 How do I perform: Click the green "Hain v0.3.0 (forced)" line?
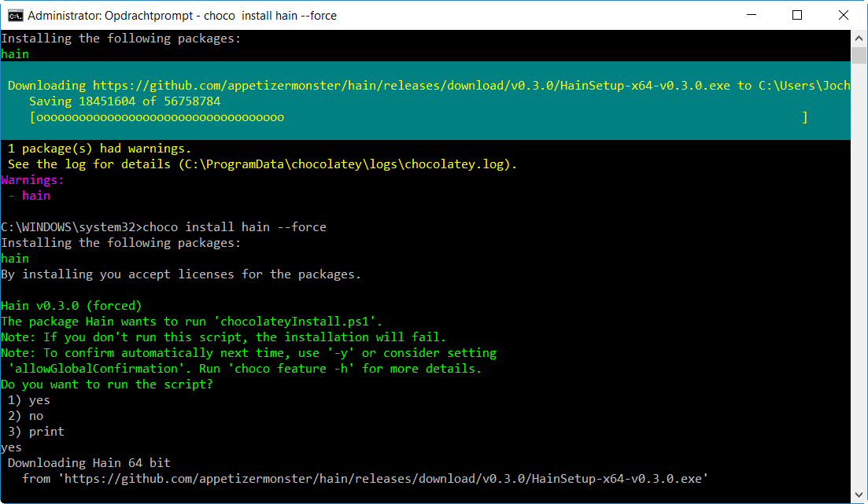[72, 306]
